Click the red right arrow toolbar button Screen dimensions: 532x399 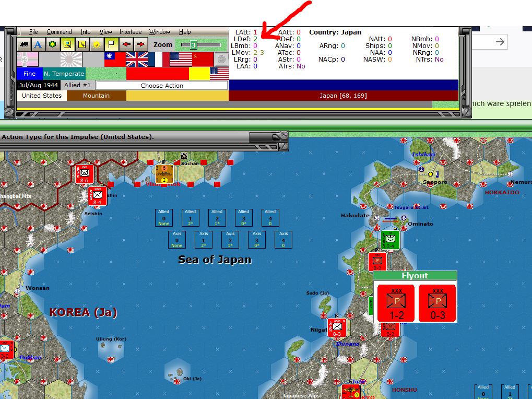coord(141,44)
